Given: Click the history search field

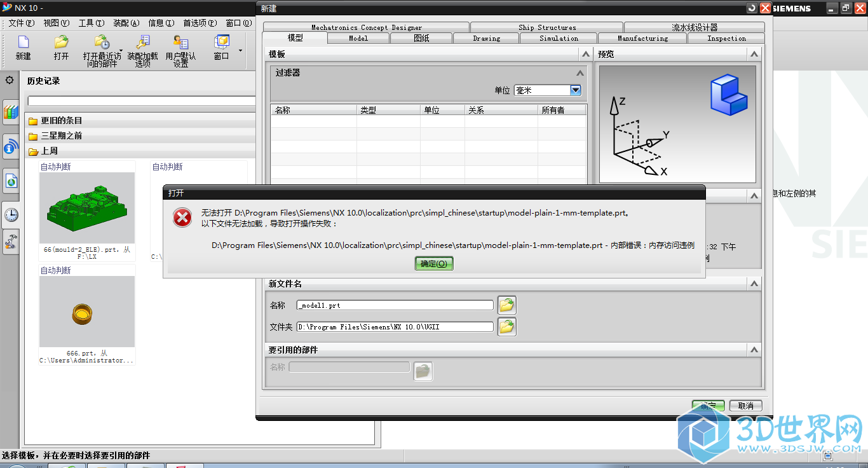Looking at the screenshot, I should 142,101.
